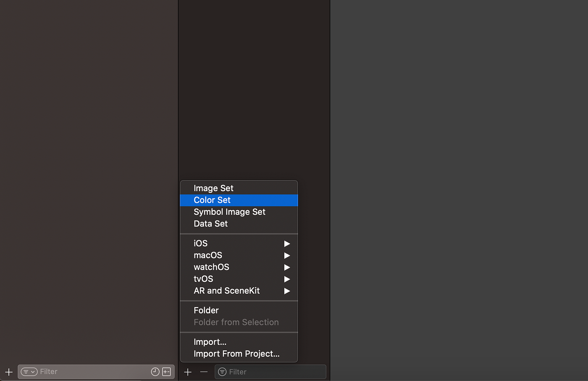Toggle the recent files clock filter

pos(155,372)
